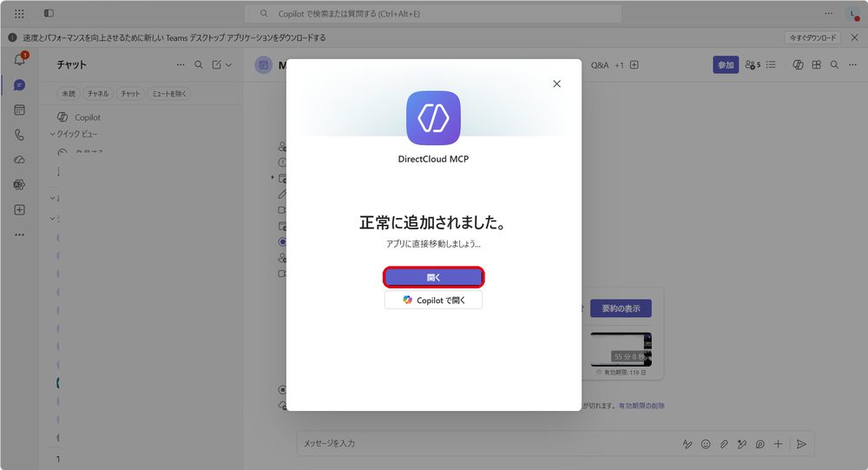
Task: Expand the new chat options chevron
Action: pyautogui.click(x=228, y=65)
